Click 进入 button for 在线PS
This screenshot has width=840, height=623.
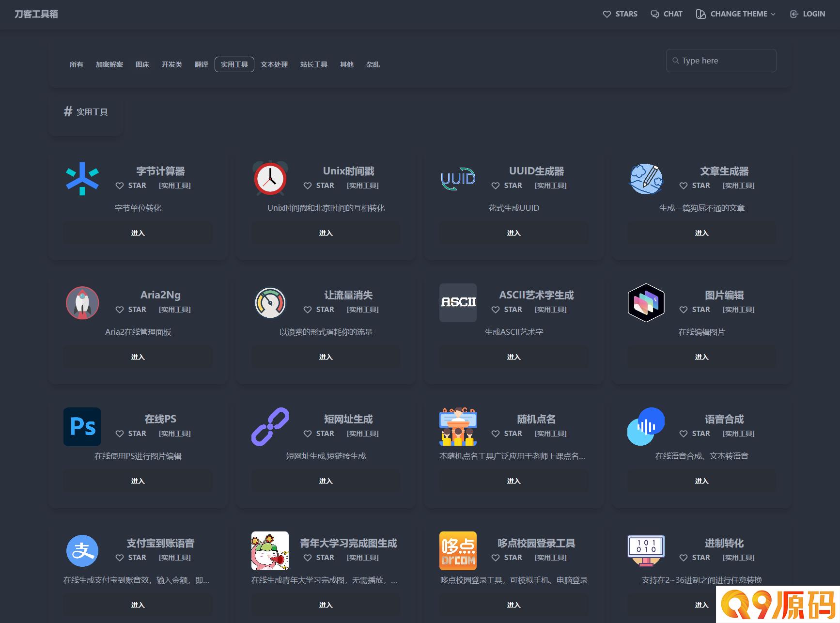[138, 481]
